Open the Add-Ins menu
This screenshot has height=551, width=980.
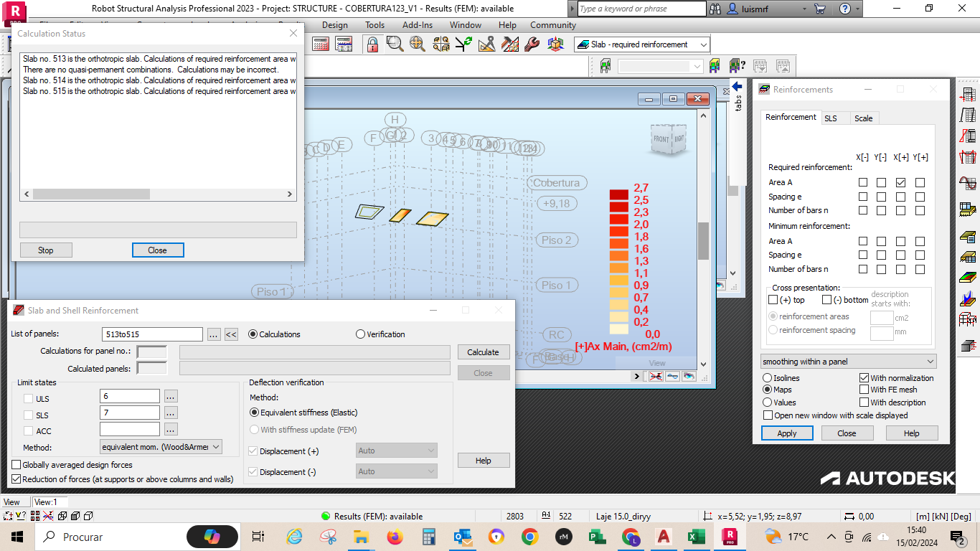click(x=417, y=24)
